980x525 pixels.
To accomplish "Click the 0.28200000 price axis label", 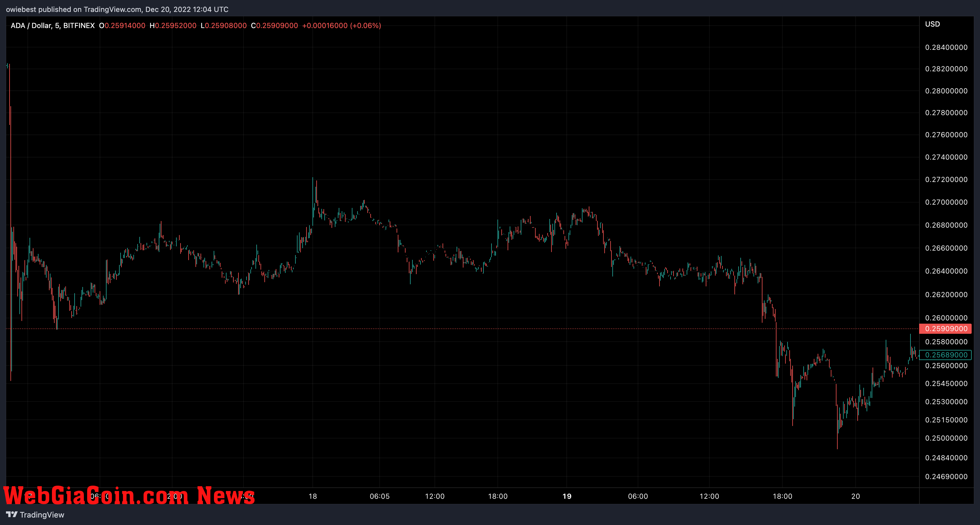I will 946,69.
